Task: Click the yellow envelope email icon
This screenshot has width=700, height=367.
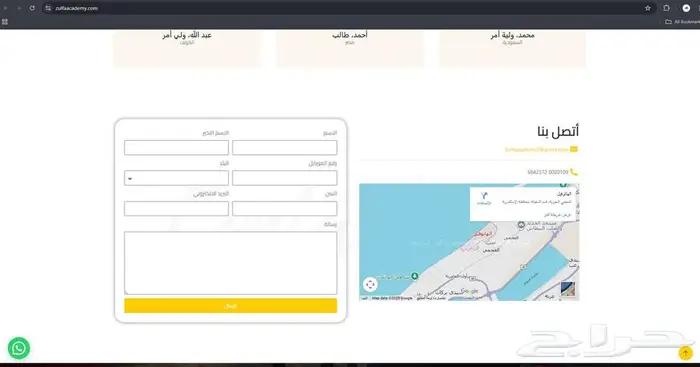Action: click(574, 149)
